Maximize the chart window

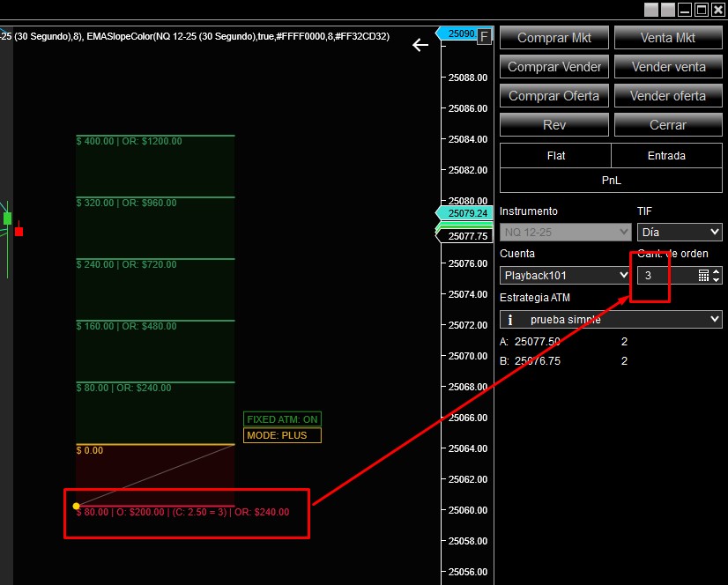[x=702, y=10]
